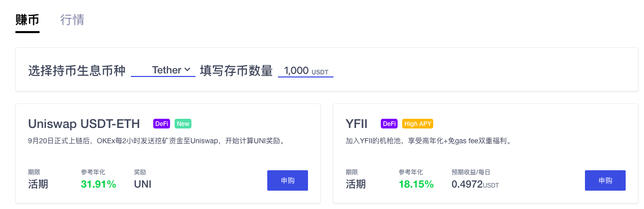Click the 18.15% annualized rate
This screenshot has width=644, height=209.
pos(416,184)
